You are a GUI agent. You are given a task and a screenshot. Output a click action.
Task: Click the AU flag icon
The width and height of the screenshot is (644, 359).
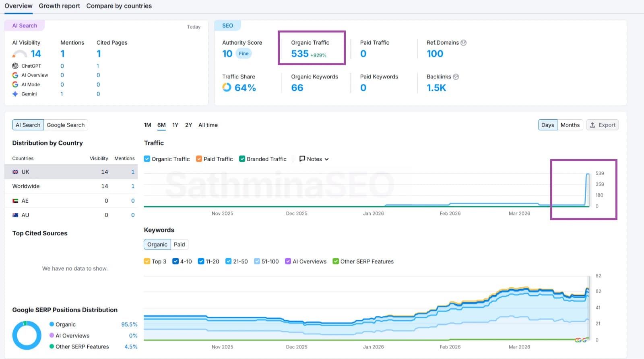(x=15, y=215)
